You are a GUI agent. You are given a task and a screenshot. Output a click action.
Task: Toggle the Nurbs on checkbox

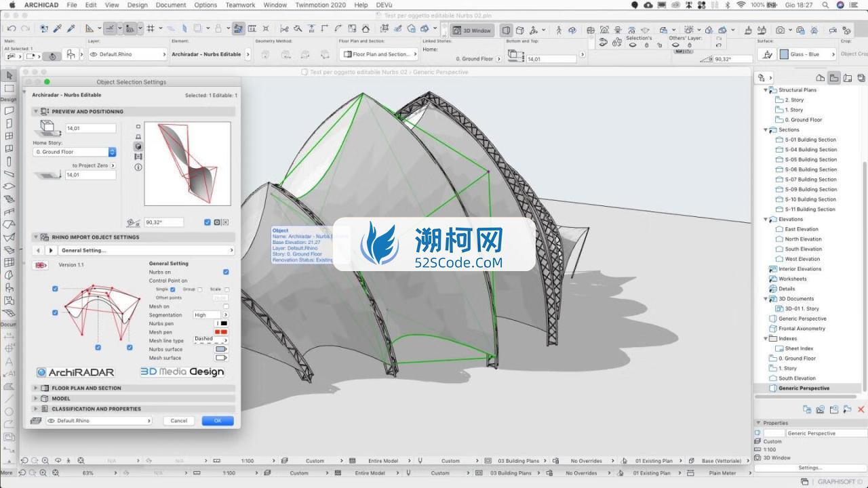click(226, 272)
